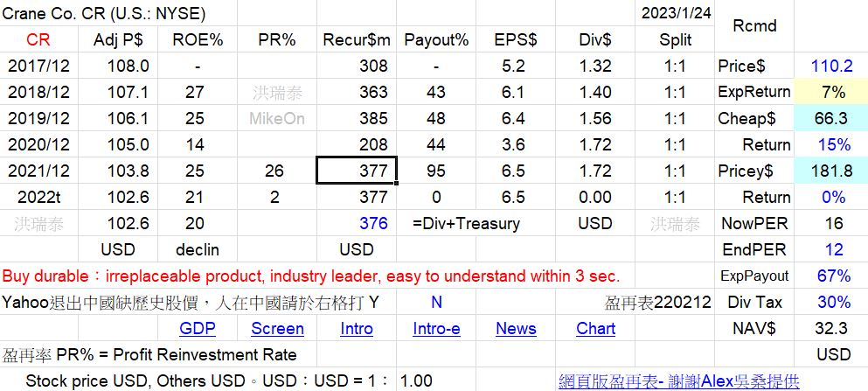Select the EPS$ value 3.6
This screenshot has width=868, height=391.
(516, 144)
